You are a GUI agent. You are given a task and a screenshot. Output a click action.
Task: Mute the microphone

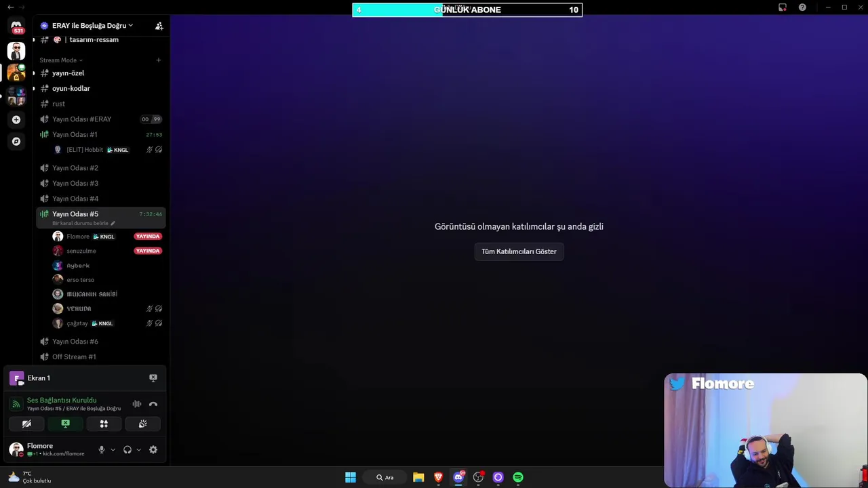coord(102,449)
